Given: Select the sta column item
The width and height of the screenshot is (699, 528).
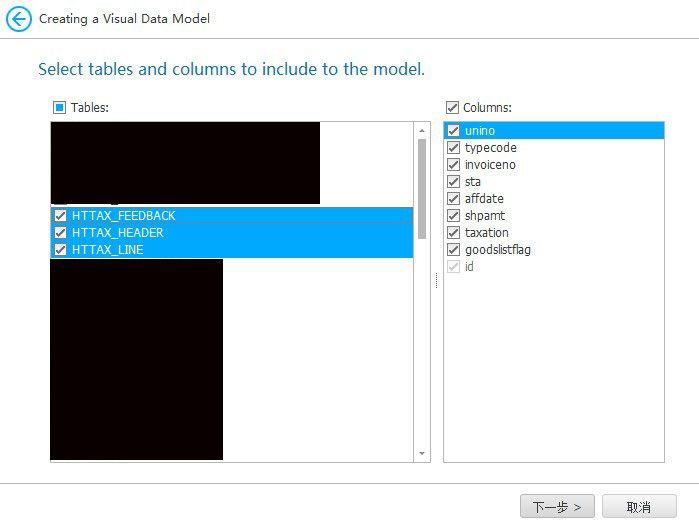Looking at the screenshot, I should click(473, 182).
